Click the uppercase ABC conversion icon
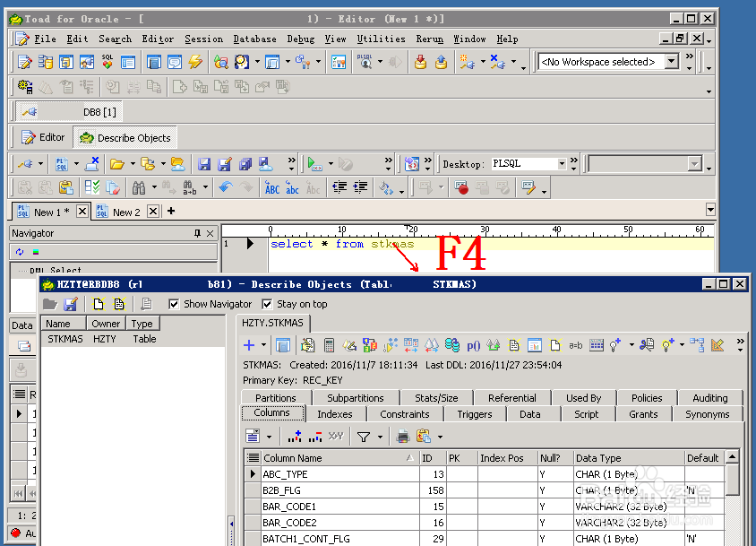Screen dimensions: 756x546 point(272,188)
